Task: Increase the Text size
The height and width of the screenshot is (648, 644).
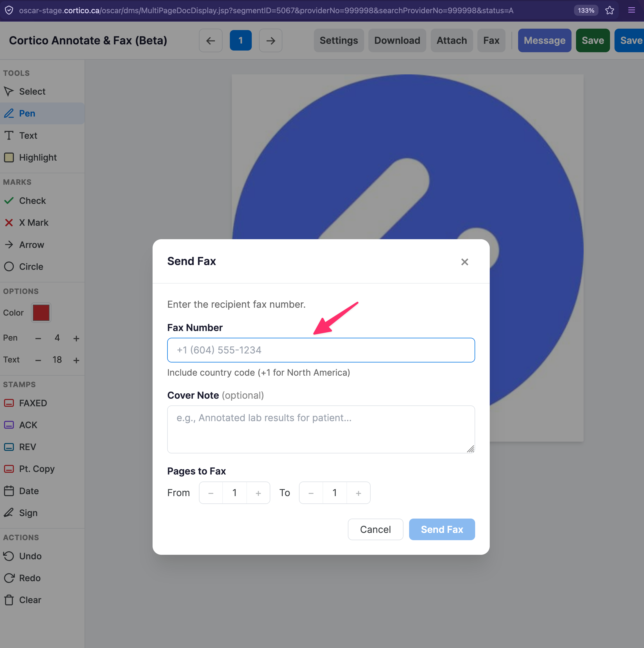Action: coord(76,360)
